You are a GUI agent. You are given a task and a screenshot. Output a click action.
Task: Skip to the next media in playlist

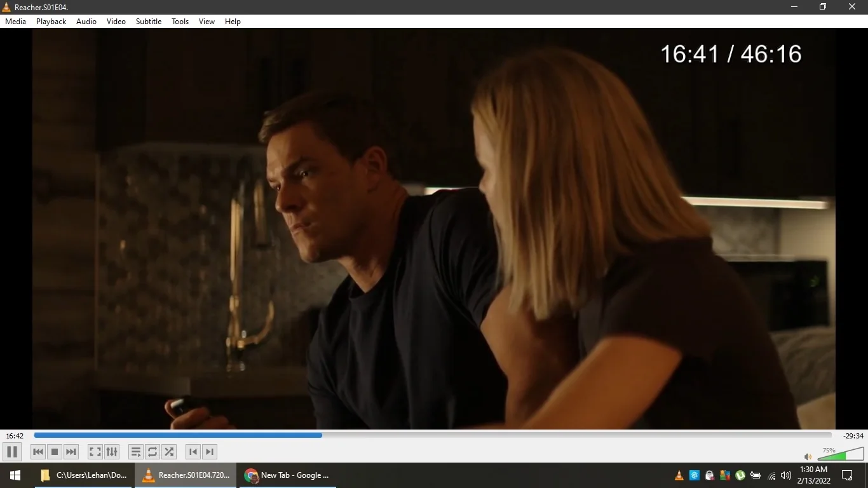71,452
